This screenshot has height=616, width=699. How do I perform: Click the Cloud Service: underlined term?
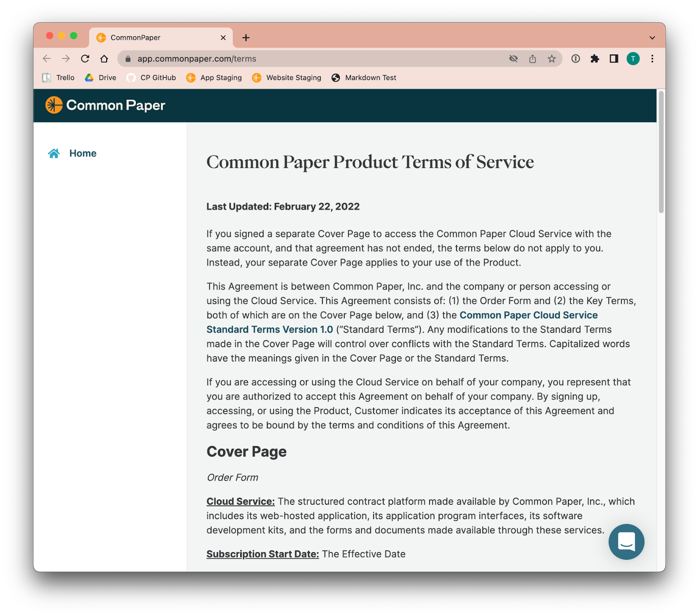[x=241, y=502]
